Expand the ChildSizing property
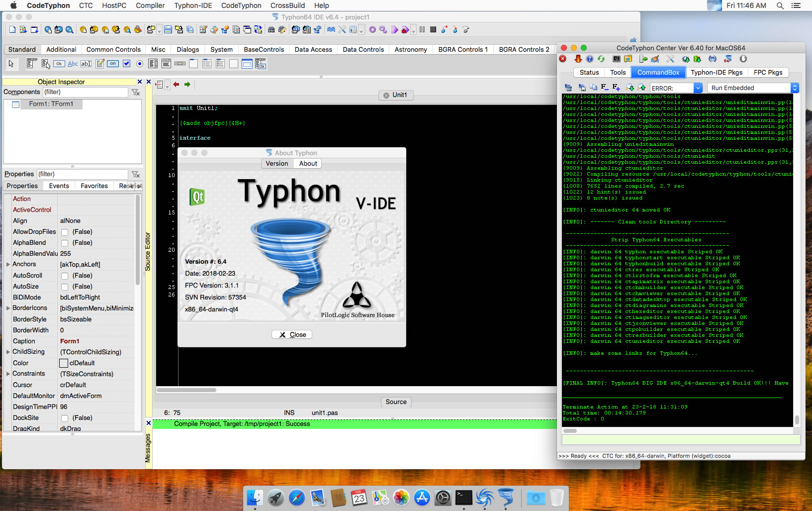 [8, 352]
